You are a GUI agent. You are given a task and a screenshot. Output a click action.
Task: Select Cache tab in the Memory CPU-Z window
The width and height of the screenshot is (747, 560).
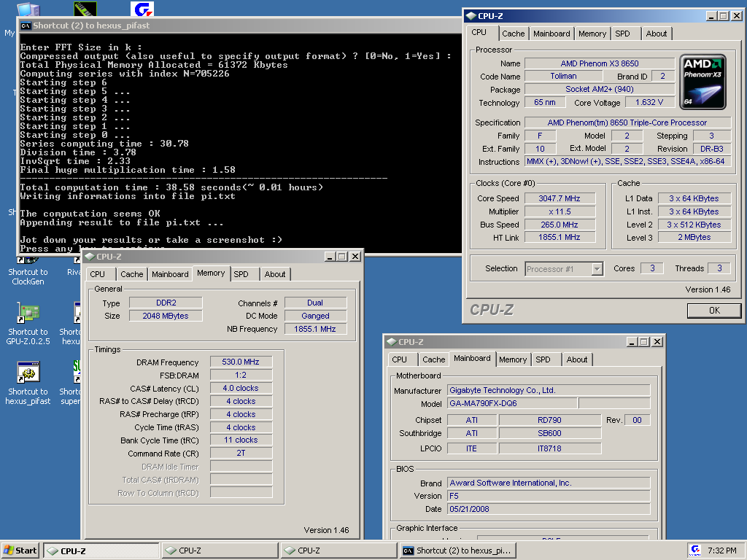pos(131,274)
